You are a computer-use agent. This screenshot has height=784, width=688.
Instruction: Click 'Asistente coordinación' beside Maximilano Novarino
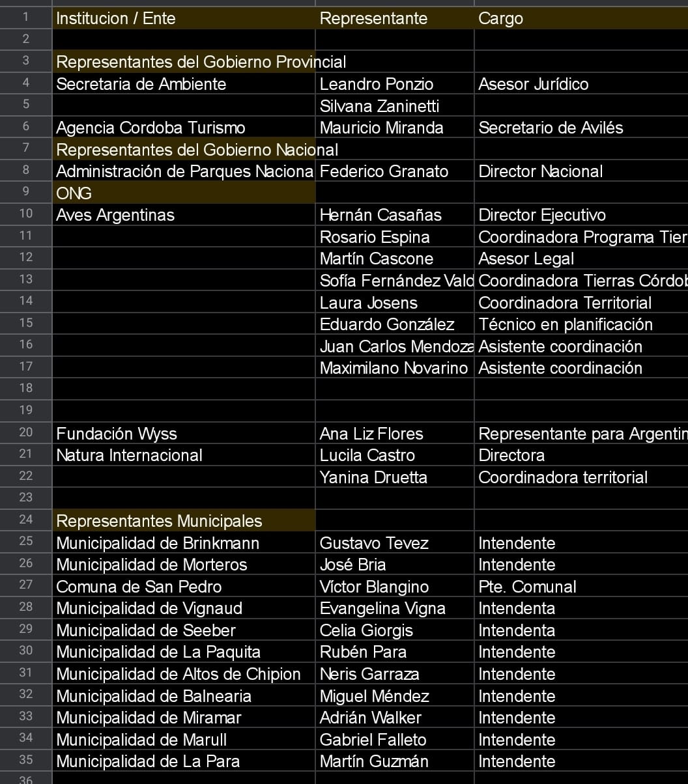pyautogui.click(x=581, y=368)
